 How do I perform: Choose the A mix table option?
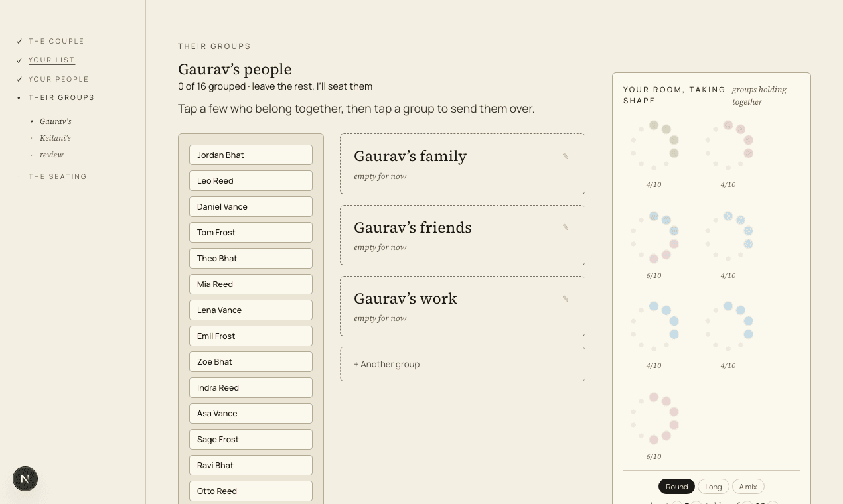(x=748, y=487)
